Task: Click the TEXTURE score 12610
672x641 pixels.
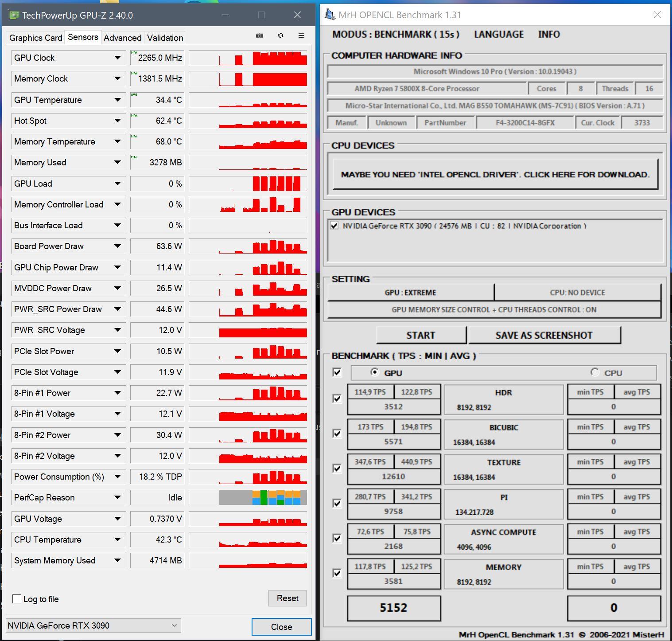Action: (393, 477)
